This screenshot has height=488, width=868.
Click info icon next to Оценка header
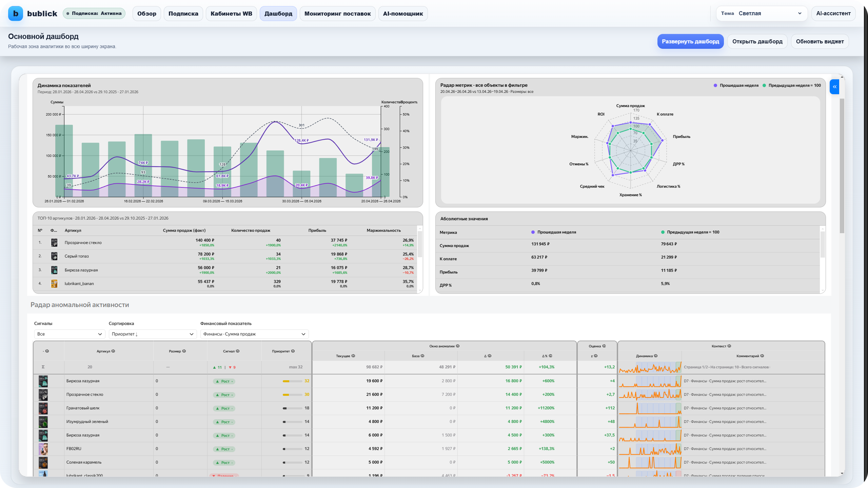point(604,346)
